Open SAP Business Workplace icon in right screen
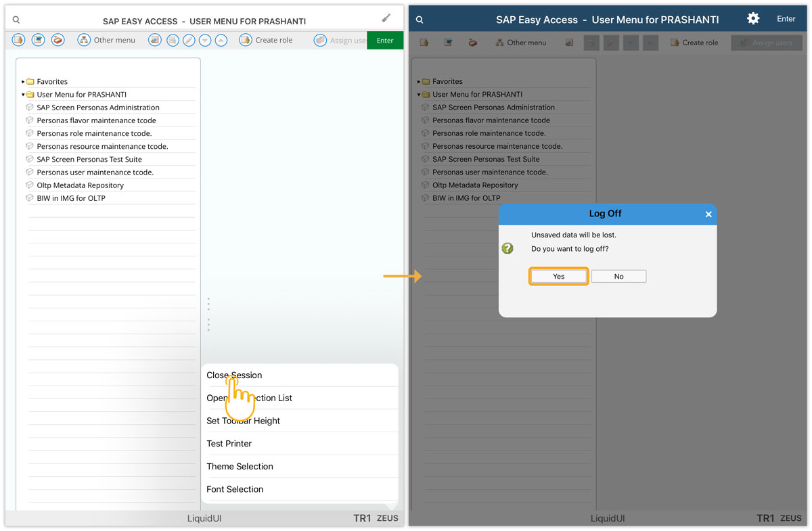Screen dimensions: 812x531 click(x=472, y=43)
